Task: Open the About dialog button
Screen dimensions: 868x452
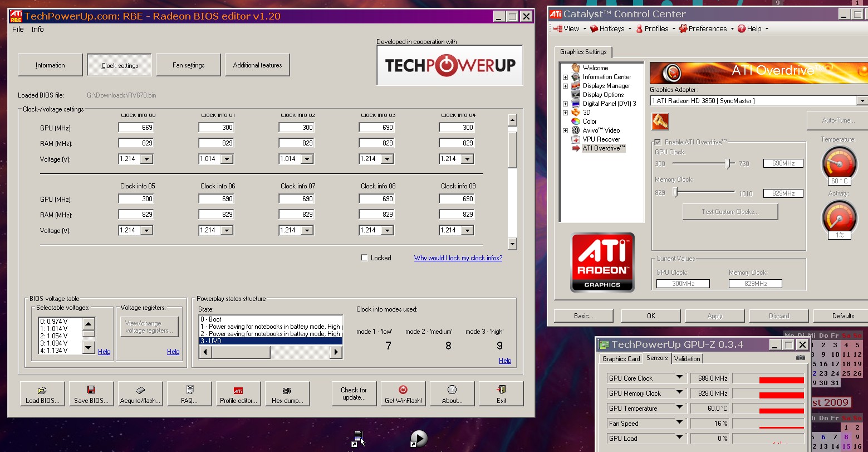Action: (x=452, y=393)
